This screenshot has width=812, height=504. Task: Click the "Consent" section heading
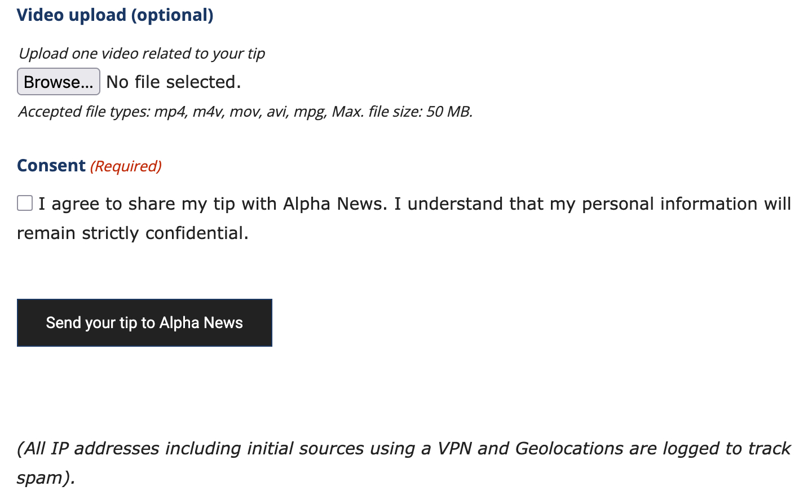point(51,166)
